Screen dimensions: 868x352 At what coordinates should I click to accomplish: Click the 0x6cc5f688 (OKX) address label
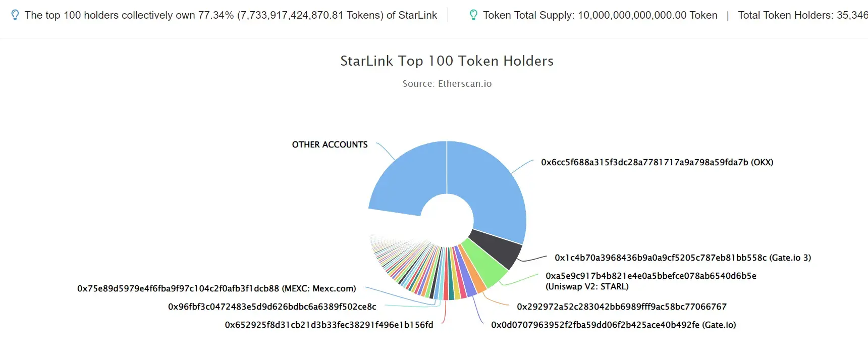pyautogui.click(x=657, y=162)
